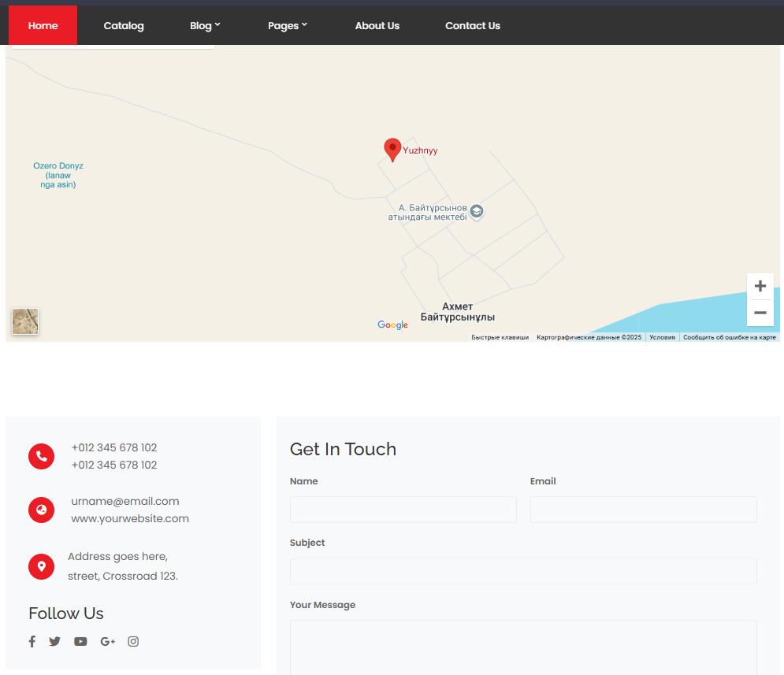Click the school marker icon on map
Screen dimensions: 784x675
(x=476, y=211)
